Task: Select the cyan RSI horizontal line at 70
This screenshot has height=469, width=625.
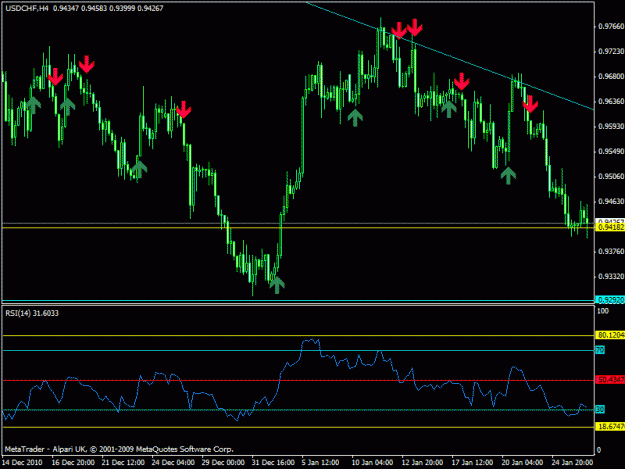Action: point(298,351)
